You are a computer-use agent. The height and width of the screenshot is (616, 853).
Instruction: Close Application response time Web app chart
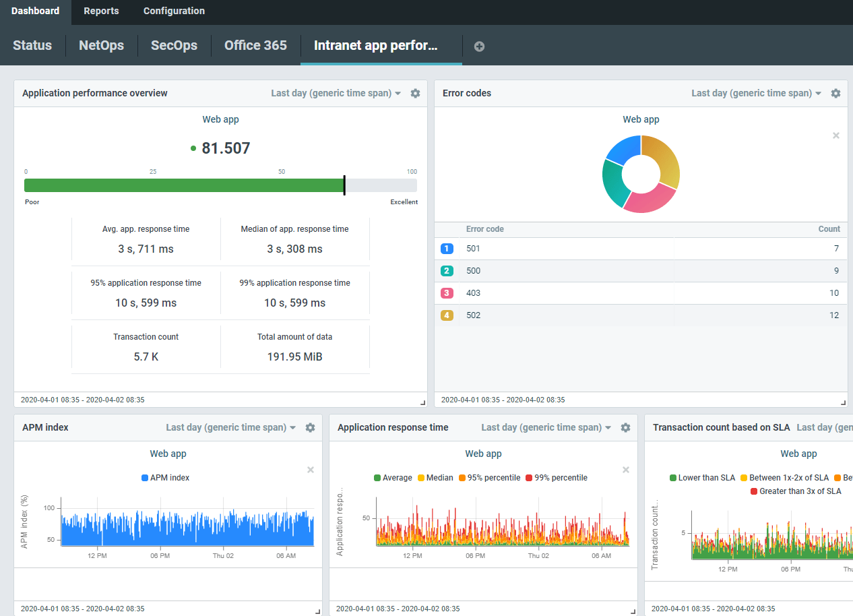click(625, 470)
